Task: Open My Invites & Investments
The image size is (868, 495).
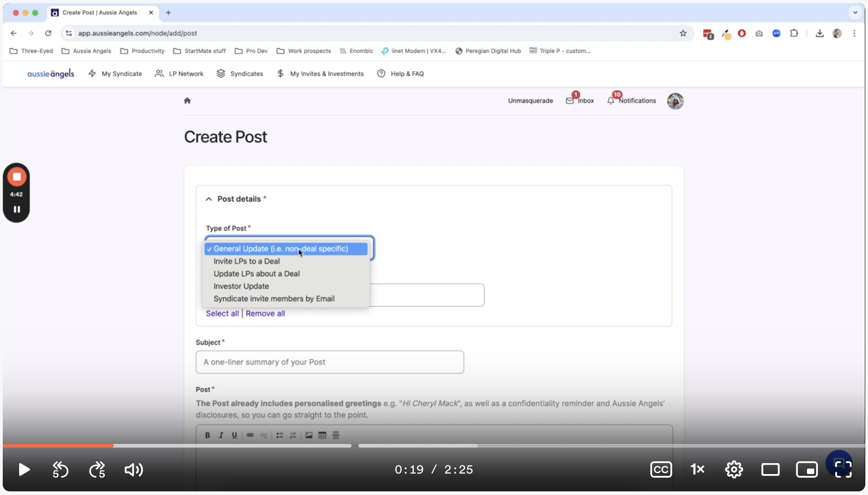Action: pyautogui.click(x=320, y=74)
